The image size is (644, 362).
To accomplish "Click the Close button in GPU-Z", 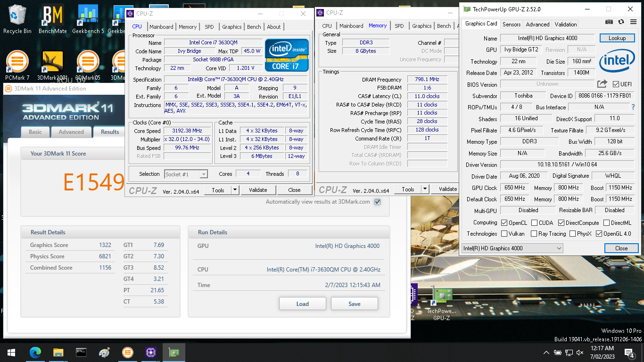I will (x=621, y=248).
